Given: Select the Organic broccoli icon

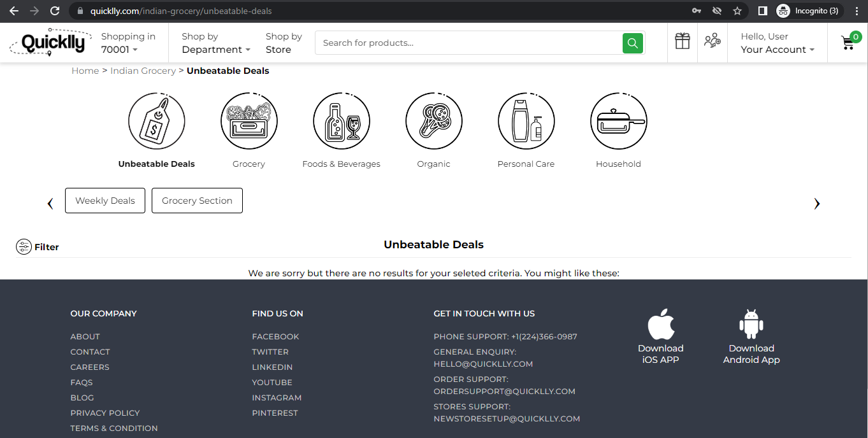Looking at the screenshot, I should 434,121.
